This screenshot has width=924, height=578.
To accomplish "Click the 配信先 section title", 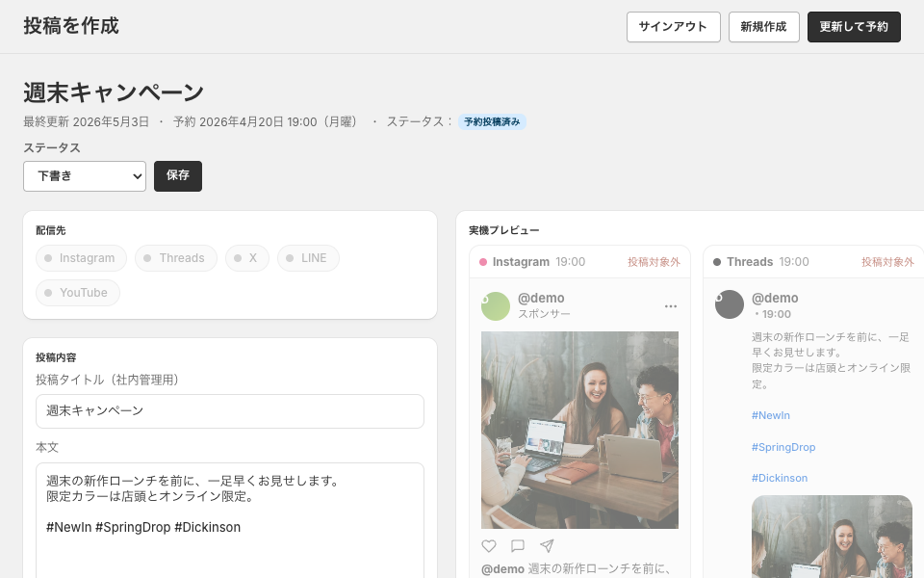I will pos(51,230).
